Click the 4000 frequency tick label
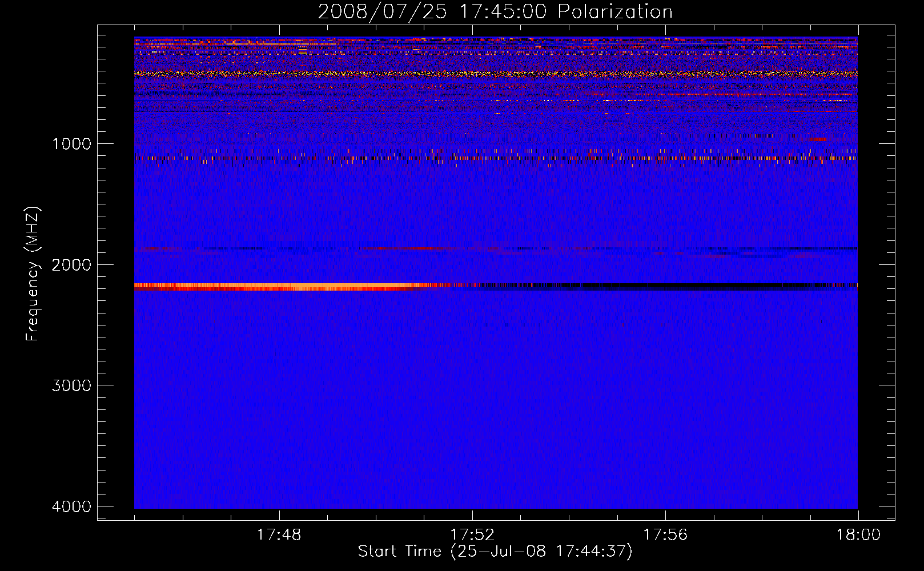This screenshot has height=571, width=924. [x=71, y=506]
